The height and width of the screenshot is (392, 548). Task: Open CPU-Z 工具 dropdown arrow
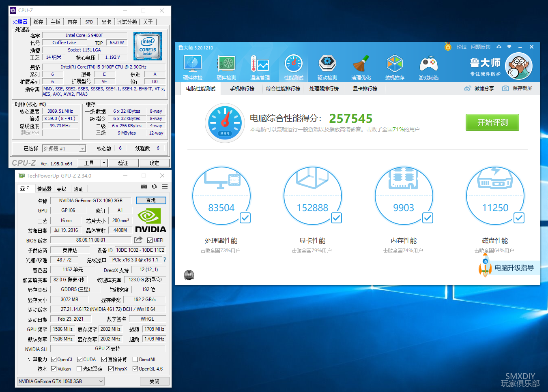coord(104,163)
